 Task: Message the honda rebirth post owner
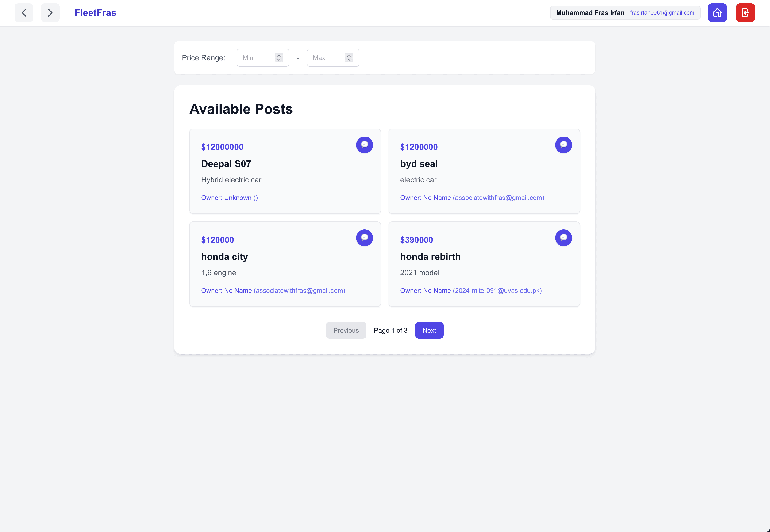click(563, 238)
